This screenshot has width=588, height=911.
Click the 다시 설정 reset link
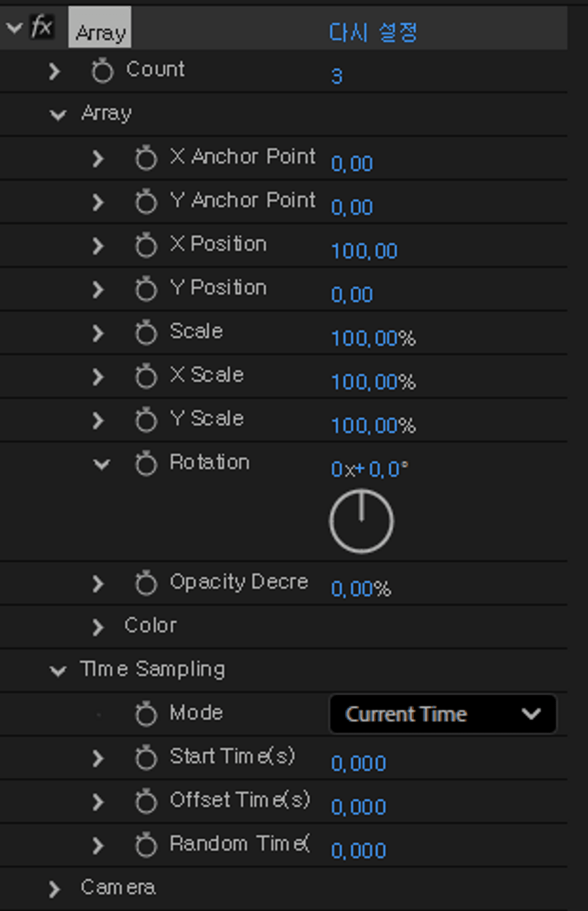pyautogui.click(x=372, y=33)
